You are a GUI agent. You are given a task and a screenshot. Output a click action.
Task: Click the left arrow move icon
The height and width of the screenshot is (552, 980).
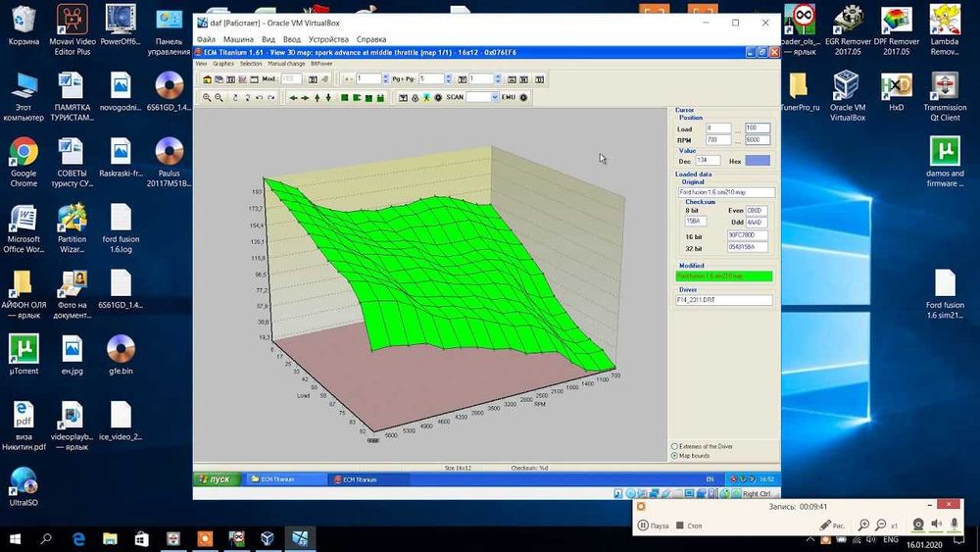293,98
